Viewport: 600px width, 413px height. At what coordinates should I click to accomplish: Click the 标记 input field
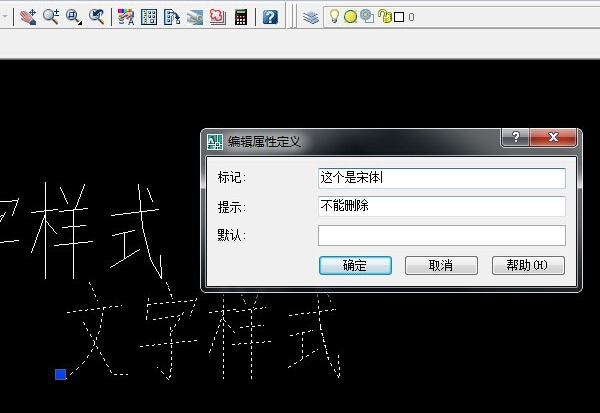point(441,178)
